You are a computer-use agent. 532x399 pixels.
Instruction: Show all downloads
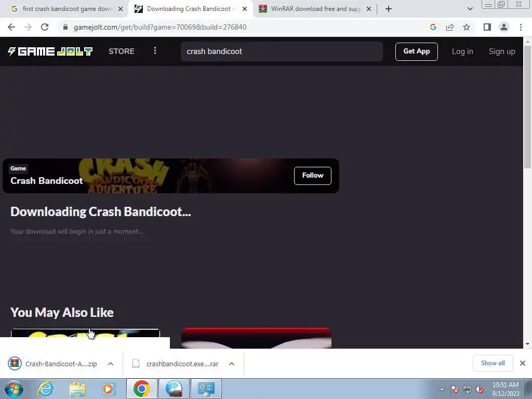click(493, 363)
